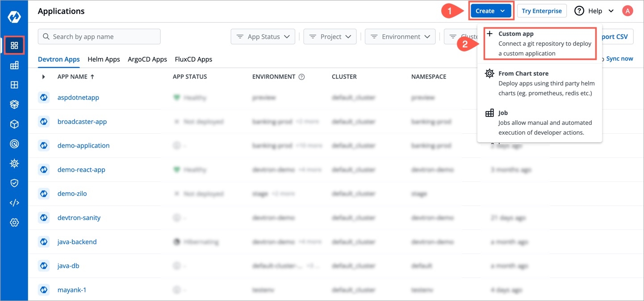The image size is (644, 301).
Task: Switch to the Helm Apps tab
Action: click(x=104, y=59)
